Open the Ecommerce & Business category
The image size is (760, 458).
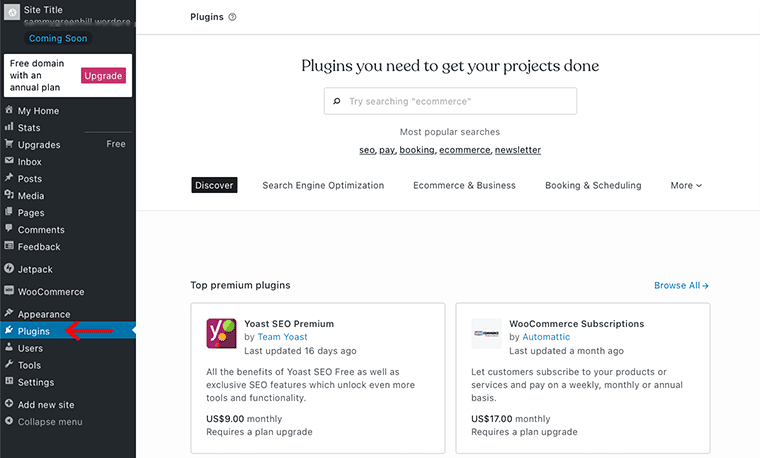(x=464, y=186)
